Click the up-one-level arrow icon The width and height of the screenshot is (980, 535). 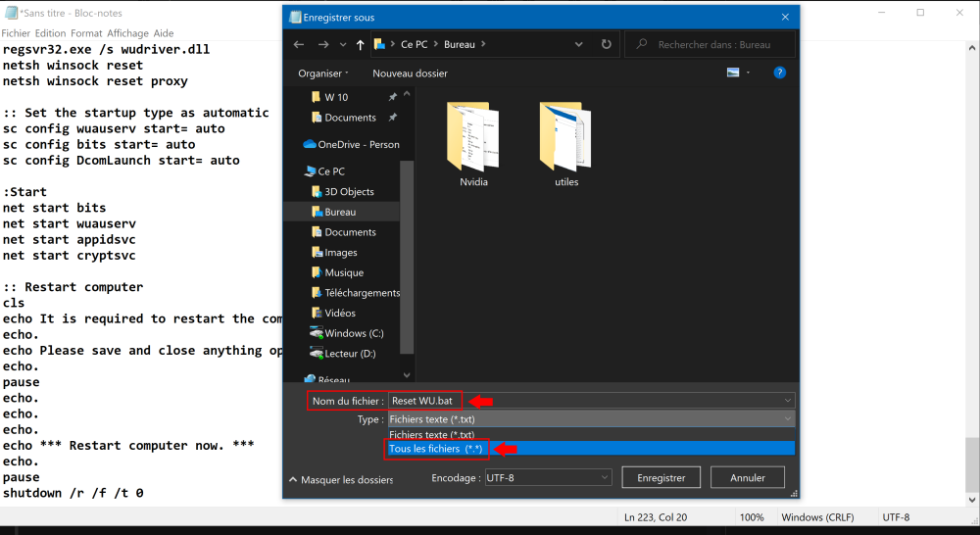pyautogui.click(x=361, y=44)
